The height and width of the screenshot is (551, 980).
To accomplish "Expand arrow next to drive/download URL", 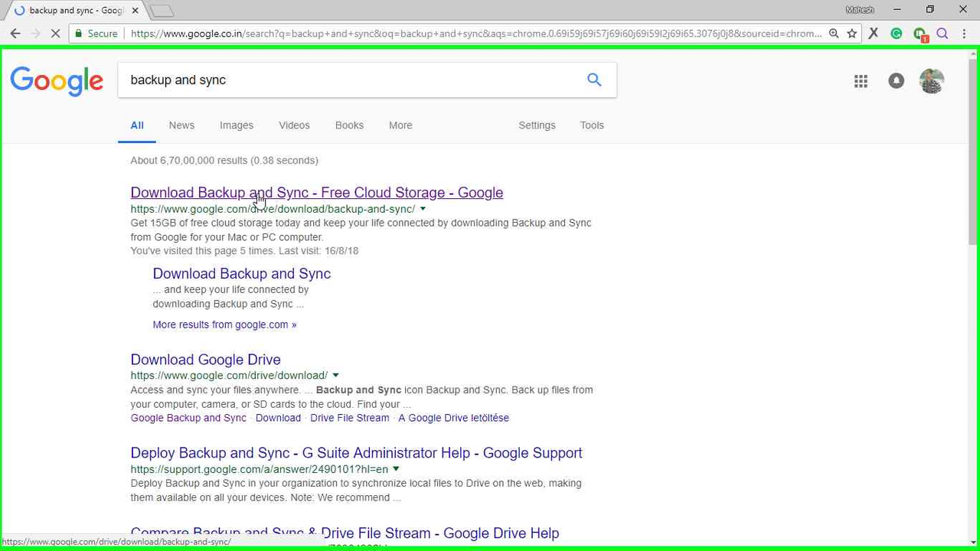I will pyautogui.click(x=335, y=376).
